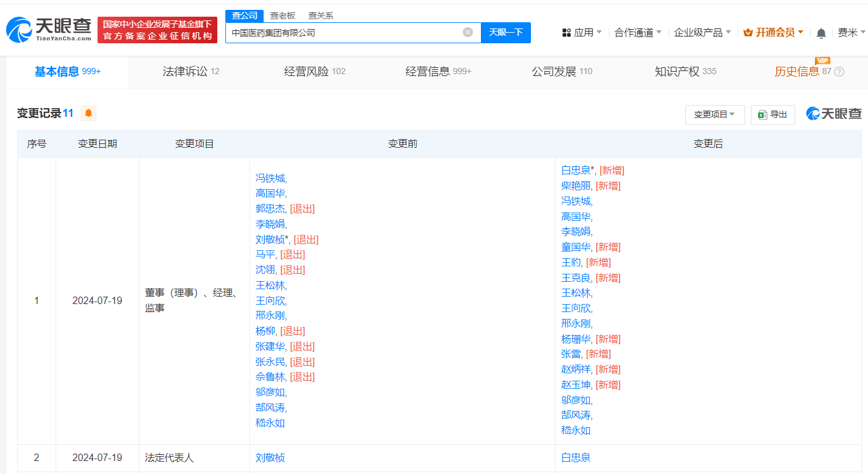
Task: Open the 白忠泉 legal representative link
Action: 576,457
